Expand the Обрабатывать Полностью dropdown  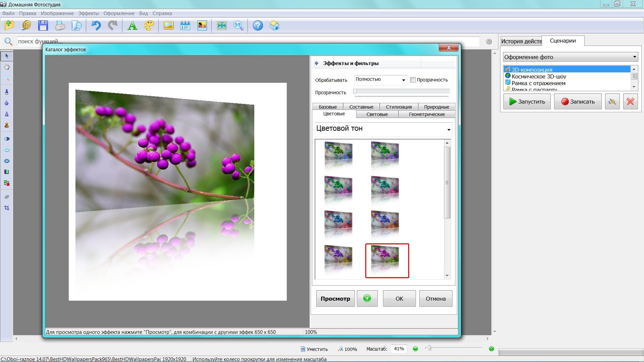pos(402,79)
